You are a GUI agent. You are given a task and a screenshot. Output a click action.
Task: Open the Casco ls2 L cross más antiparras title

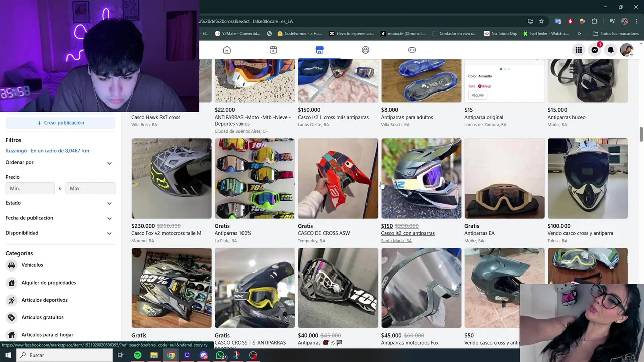pos(334,117)
